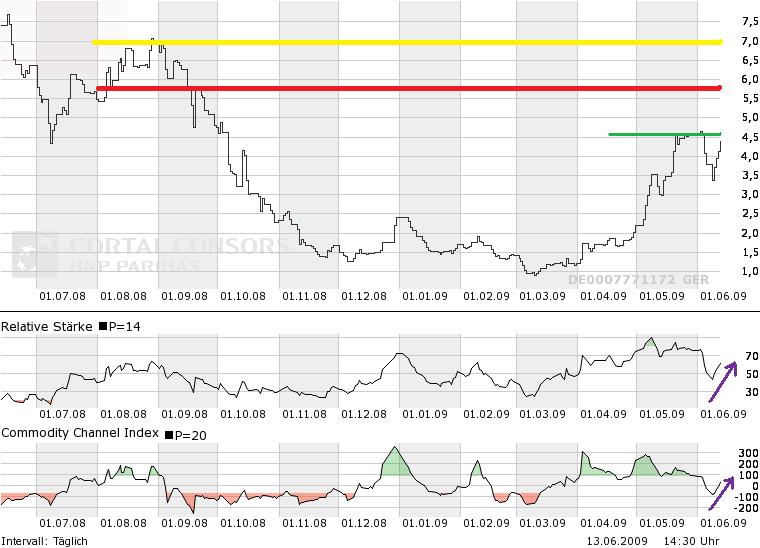Screen dimensions: 760x548
Task: Click 01.03.09 on the price chart date axis
Action: pyautogui.click(x=542, y=296)
